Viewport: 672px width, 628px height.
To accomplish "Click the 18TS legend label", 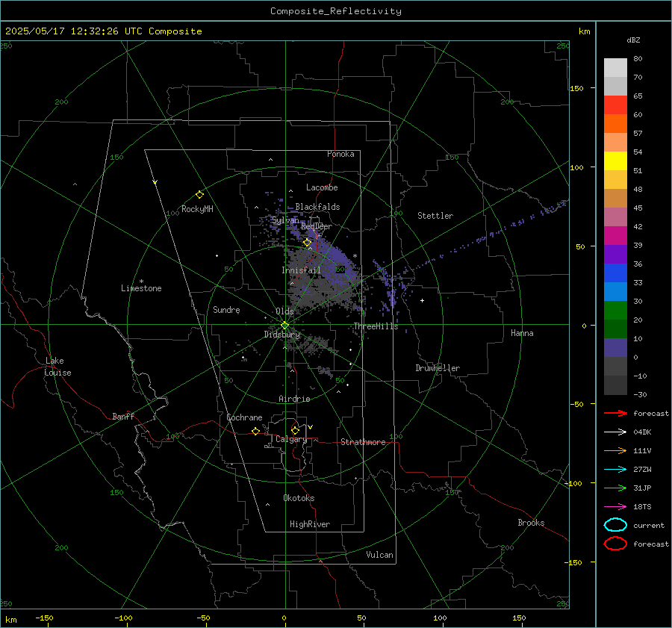I will coord(642,507).
